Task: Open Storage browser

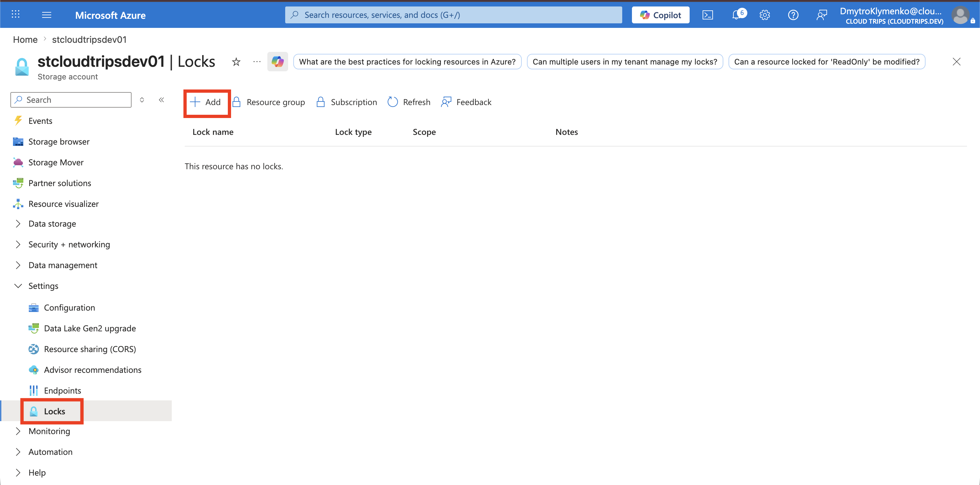Action: click(x=59, y=142)
